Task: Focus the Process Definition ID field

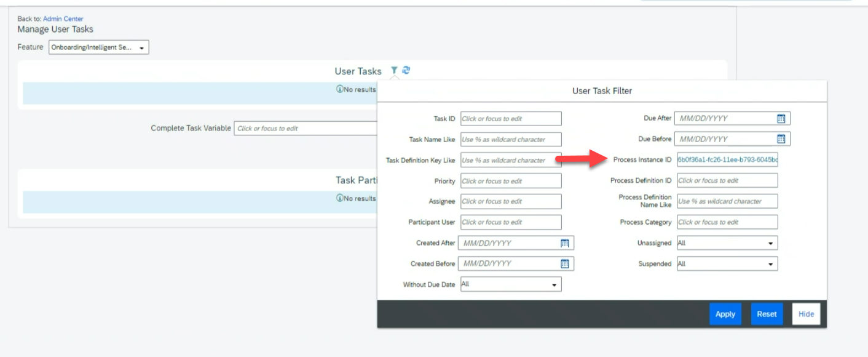Action: pos(727,180)
